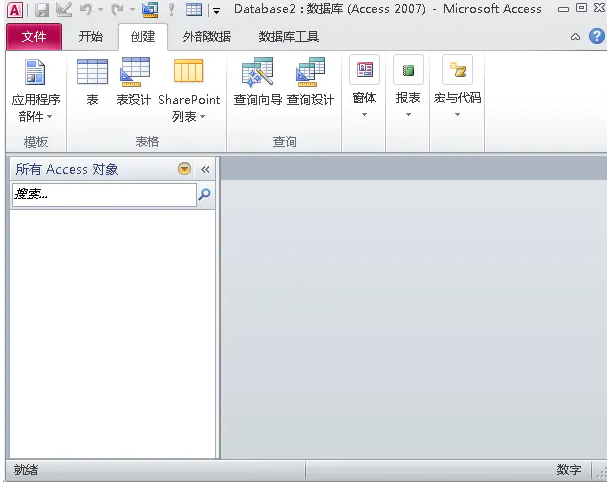
Task: Click the 应用程序部件 template icon
Action: [x=35, y=72]
